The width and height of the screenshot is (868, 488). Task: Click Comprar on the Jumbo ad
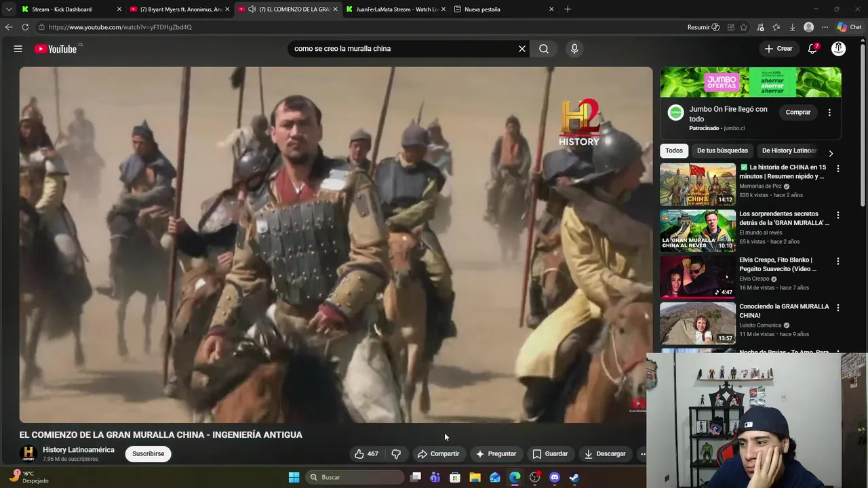[x=798, y=113]
